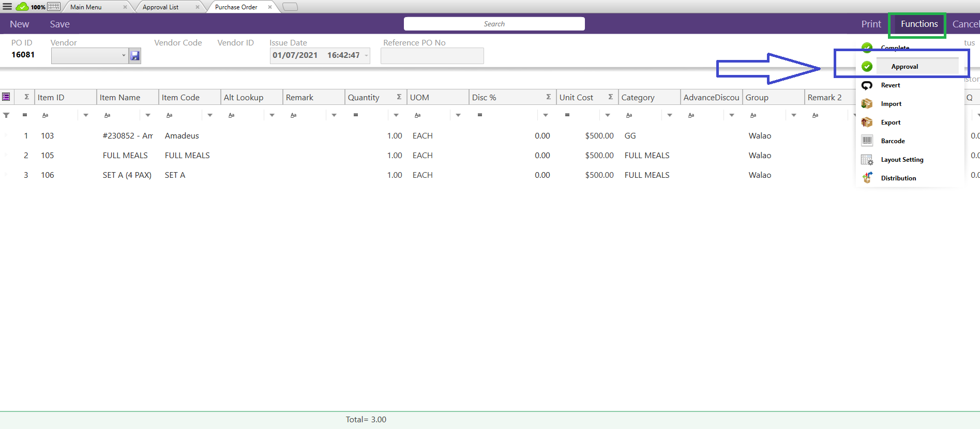Toggle the Quantity column sum symbol
The height and width of the screenshot is (429, 980).
[x=399, y=97]
